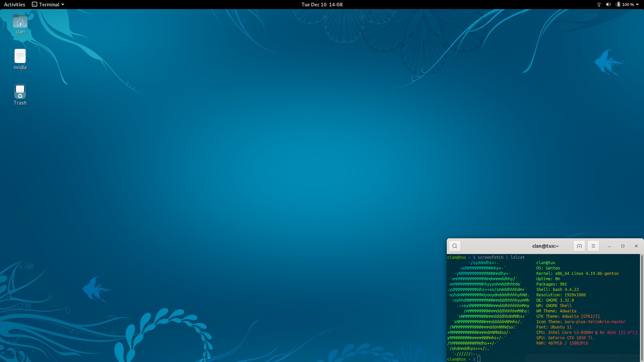This screenshot has height=362, width=644.
Task: Click the terminal search icon
Action: 455,246
